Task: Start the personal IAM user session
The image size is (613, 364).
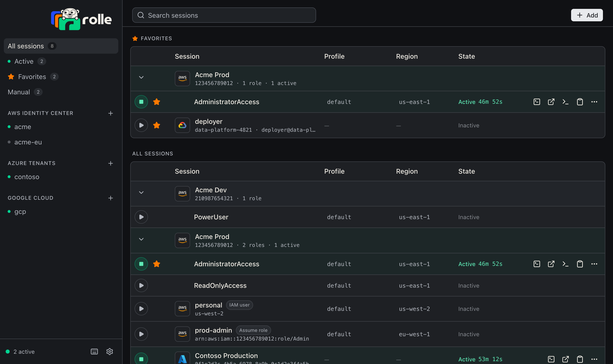Action: 141,309
